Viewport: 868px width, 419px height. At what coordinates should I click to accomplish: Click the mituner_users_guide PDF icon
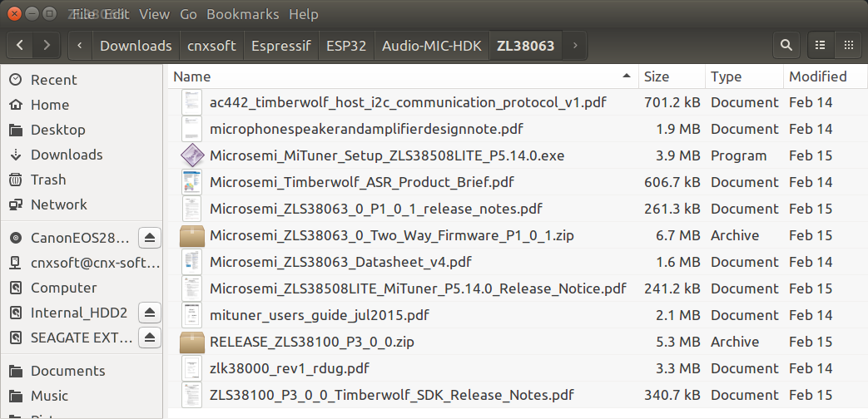(192, 315)
